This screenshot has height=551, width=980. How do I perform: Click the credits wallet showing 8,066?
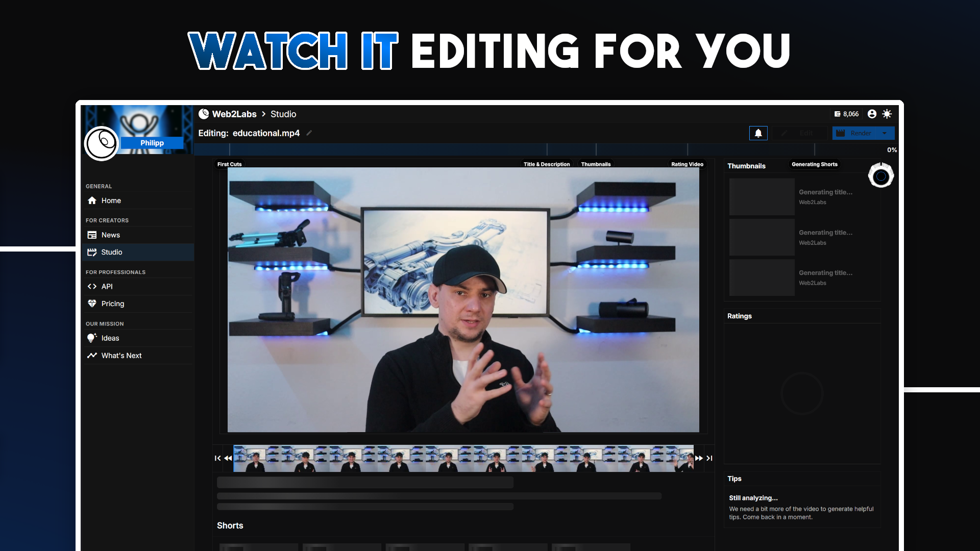tap(846, 114)
